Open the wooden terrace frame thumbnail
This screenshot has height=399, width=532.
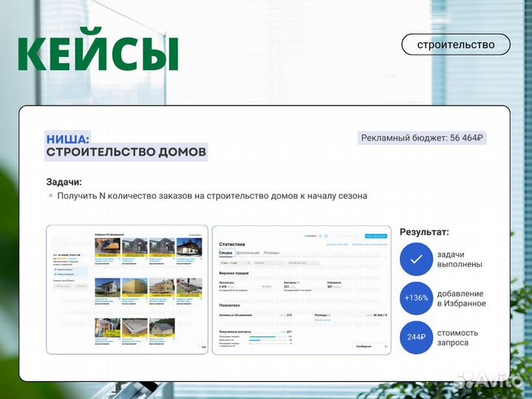tap(108, 328)
